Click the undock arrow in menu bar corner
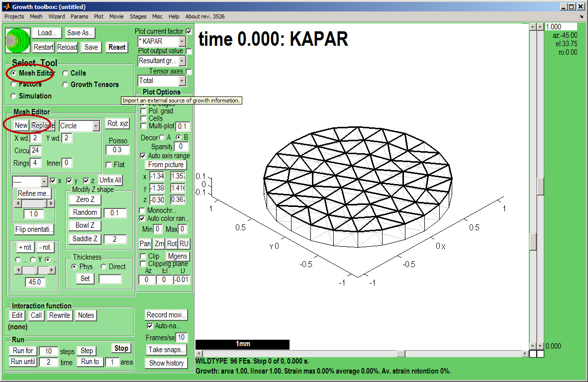The width and height of the screenshot is (588, 382). [x=582, y=16]
